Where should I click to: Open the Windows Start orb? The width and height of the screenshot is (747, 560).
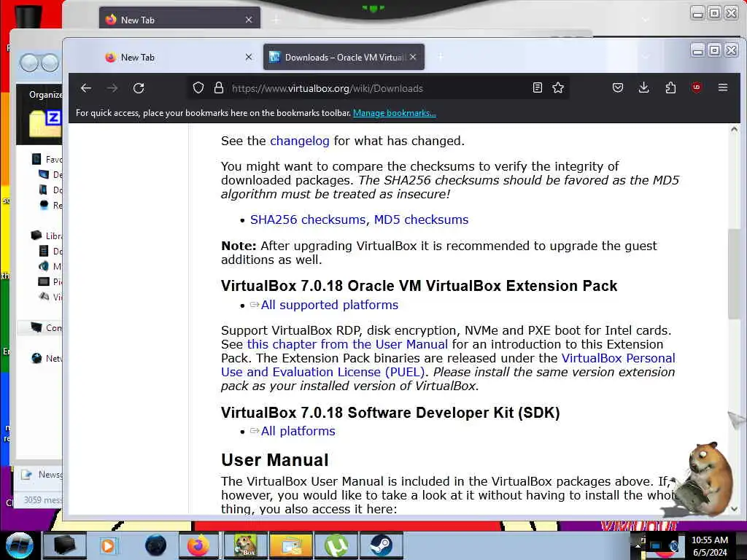(x=19, y=545)
